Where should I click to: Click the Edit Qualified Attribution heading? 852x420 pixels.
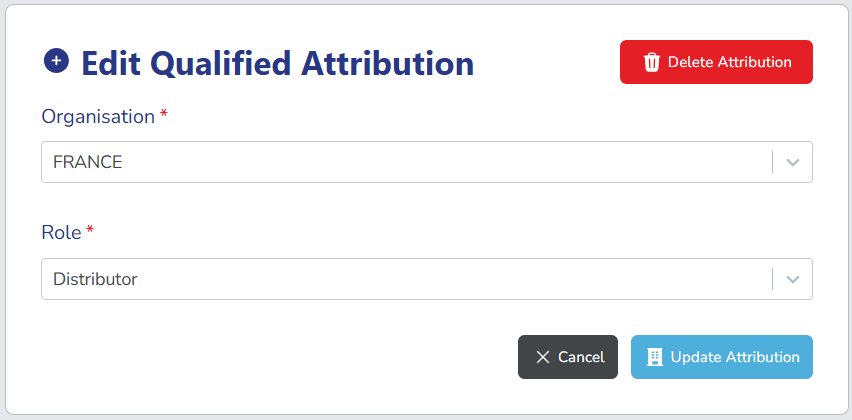tap(277, 63)
